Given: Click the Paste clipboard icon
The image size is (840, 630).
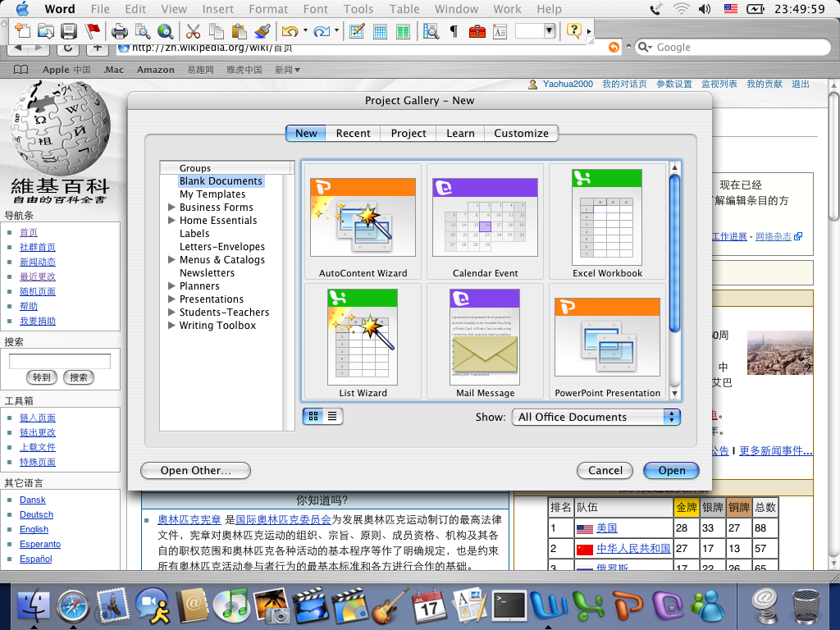Looking at the screenshot, I should 239,32.
